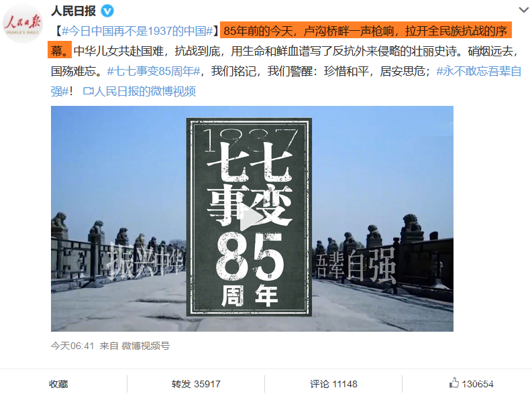Click the video camera icon before 人民日报的微博视频

point(88,91)
